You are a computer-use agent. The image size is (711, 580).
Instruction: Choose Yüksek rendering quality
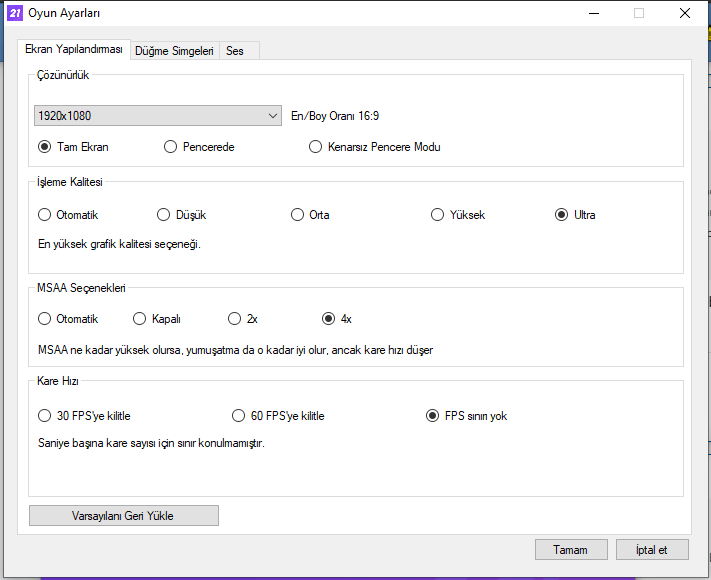pos(438,215)
